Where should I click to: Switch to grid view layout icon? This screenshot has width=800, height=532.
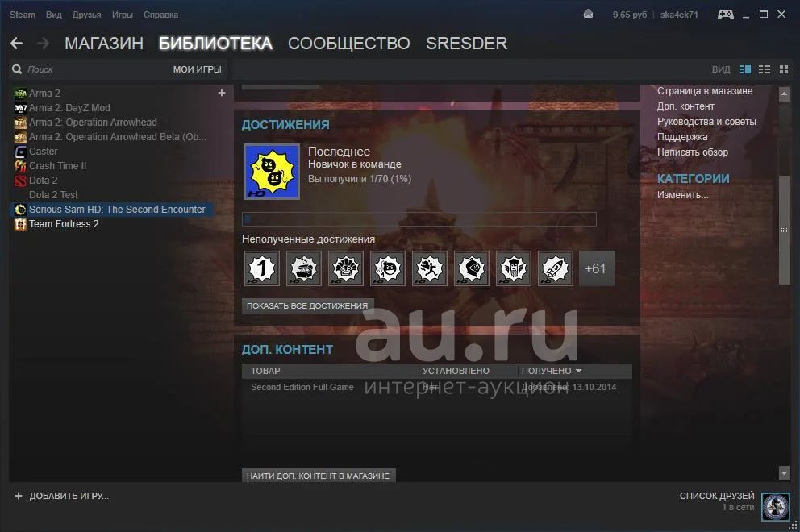(x=784, y=69)
